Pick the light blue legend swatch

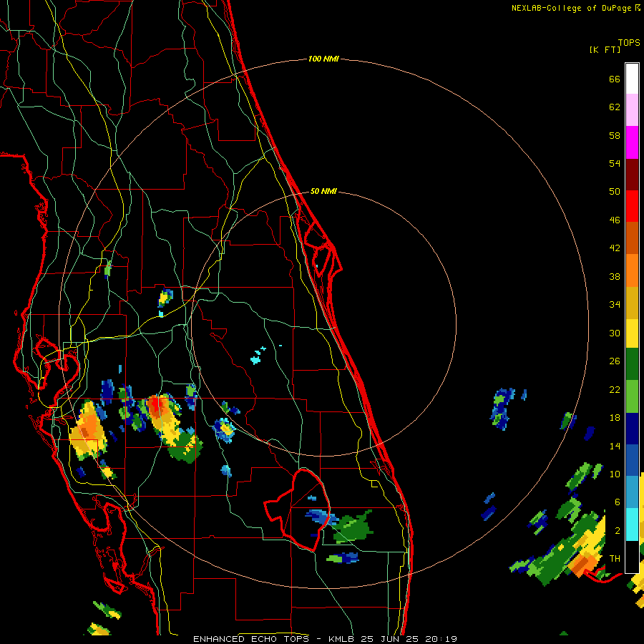[632, 492]
